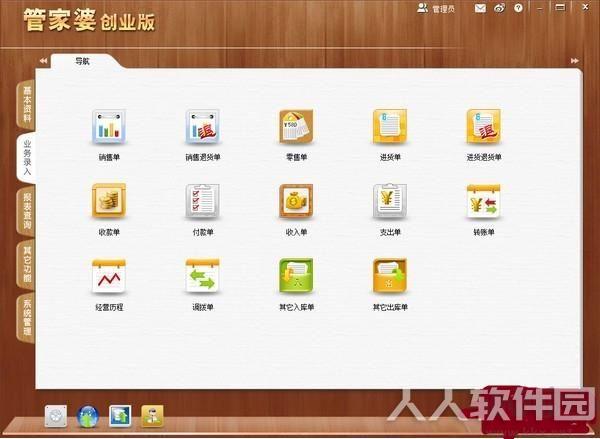
Task: Open the 其它出库单 stock-out icon
Action: (390, 276)
